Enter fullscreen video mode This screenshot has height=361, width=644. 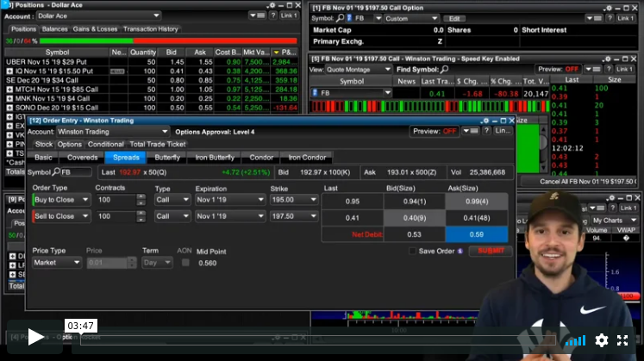pos(622,340)
